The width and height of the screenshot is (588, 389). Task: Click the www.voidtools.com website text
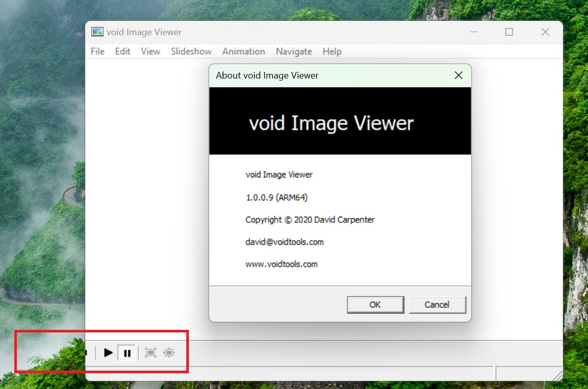tap(281, 264)
